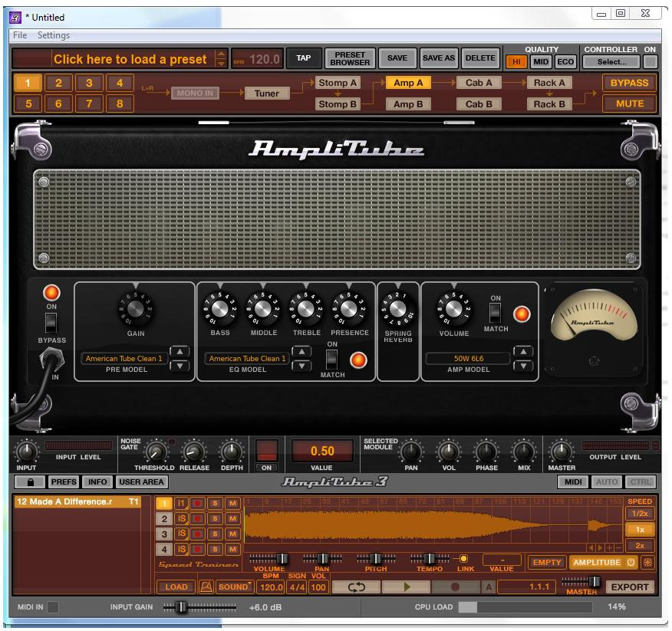Adjust the Speed Trainer PITCH slider
The height and width of the screenshot is (631, 672).
coord(376,559)
